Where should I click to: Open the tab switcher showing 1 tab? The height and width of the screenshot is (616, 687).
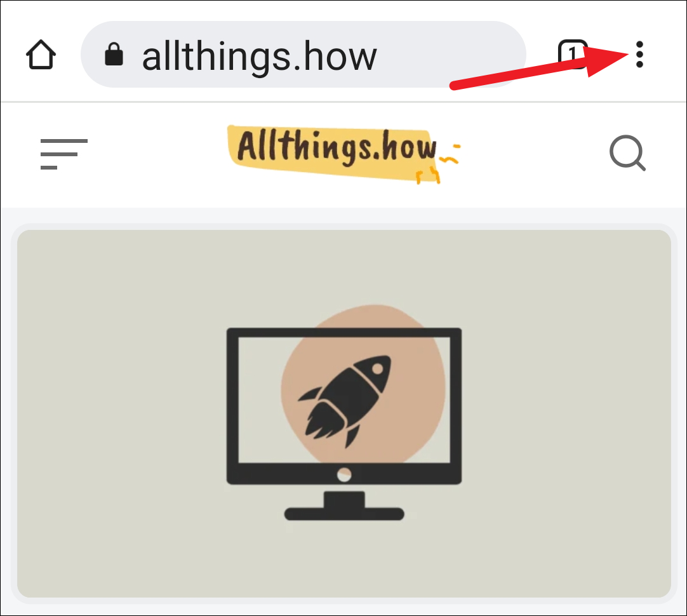click(572, 54)
